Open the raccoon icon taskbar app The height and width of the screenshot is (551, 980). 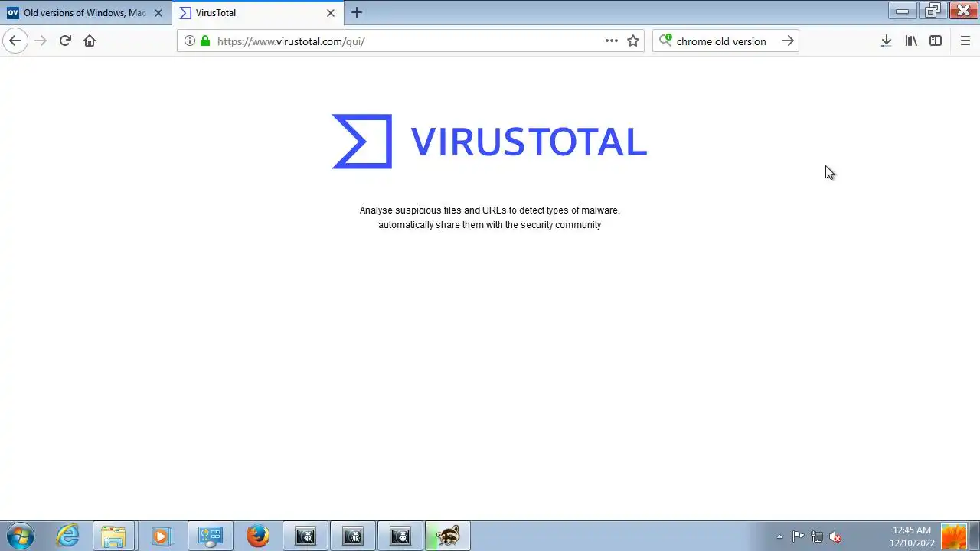(x=448, y=536)
